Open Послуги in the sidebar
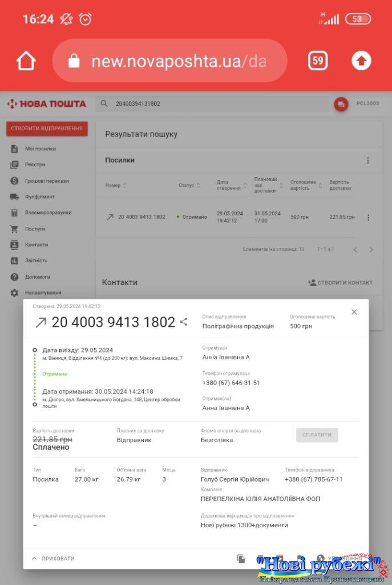Viewport: 392px width, 585px height. [35, 229]
